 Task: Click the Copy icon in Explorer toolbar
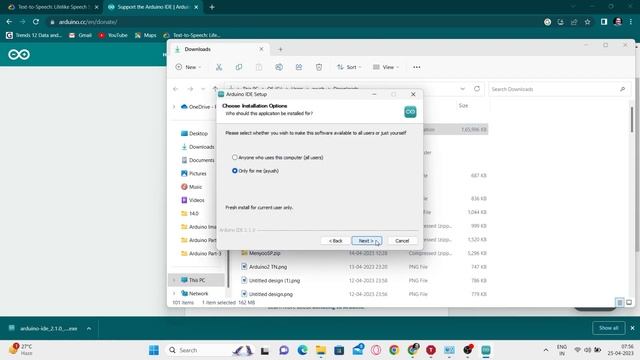point(239,67)
